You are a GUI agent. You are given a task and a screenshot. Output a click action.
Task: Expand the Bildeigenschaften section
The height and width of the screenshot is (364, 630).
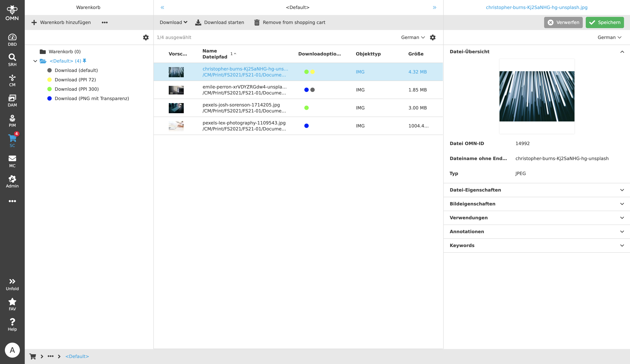pos(622,204)
